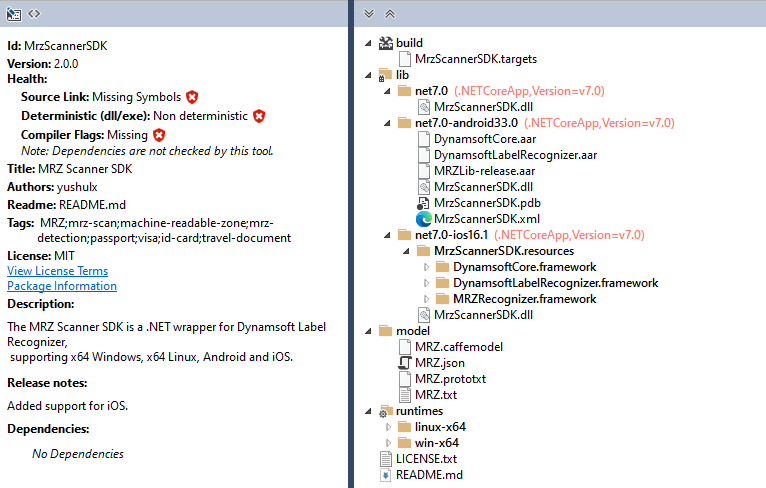Click the edit metadata icon
Viewport: 766px width, 488px height.
click(x=14, y=14)
